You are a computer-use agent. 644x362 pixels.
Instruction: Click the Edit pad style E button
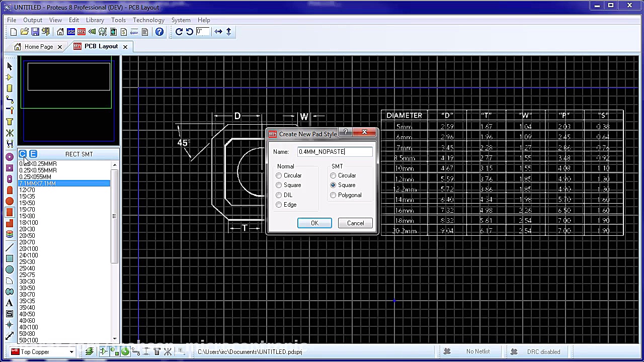(x=33, y=154)
